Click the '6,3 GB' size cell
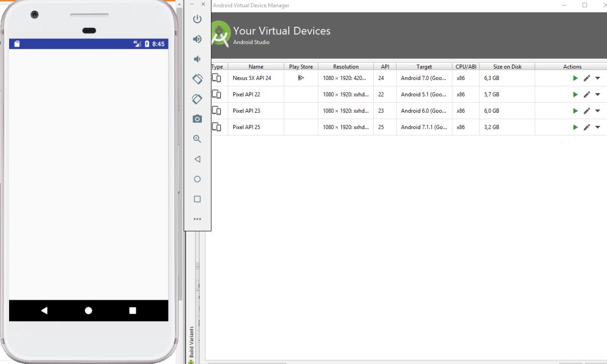The height and width of the screenshot is (364, 607). click(x=507, y=78)
